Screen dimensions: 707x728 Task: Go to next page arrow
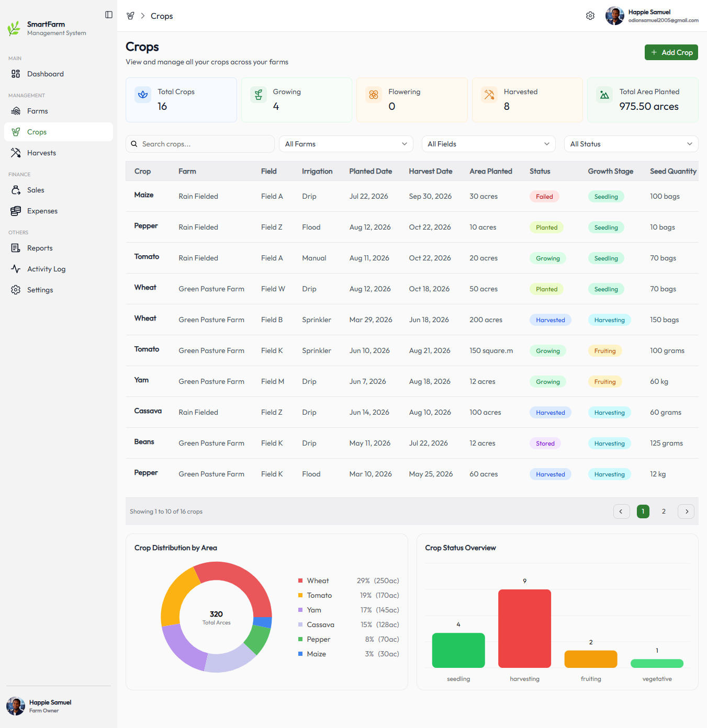tap(686, 511)
